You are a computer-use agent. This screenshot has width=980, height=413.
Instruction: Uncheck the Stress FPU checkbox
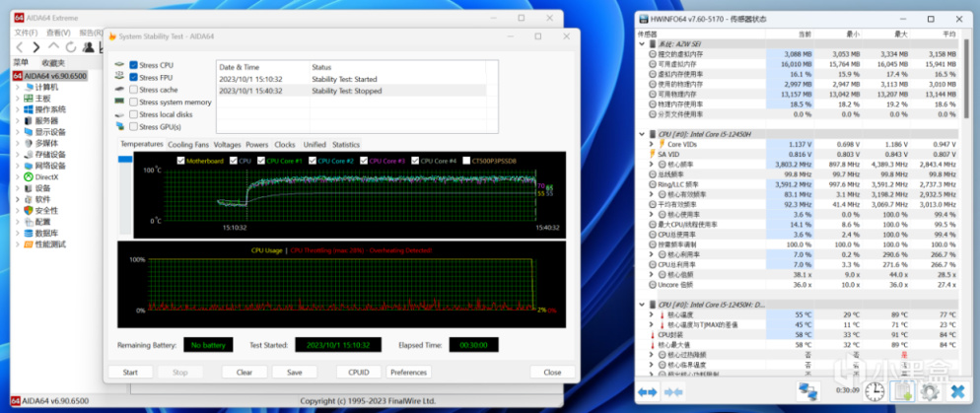(x=134, y=78)
